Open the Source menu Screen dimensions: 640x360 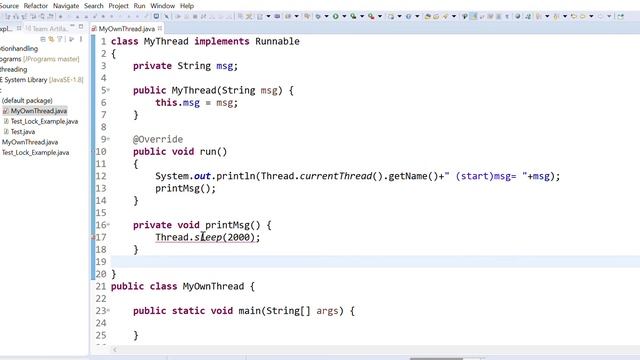pos(9,6)
